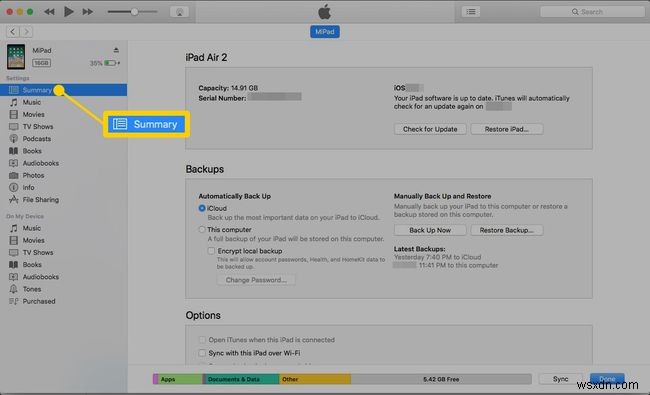Click into the Search field

(x=592, y=12)
